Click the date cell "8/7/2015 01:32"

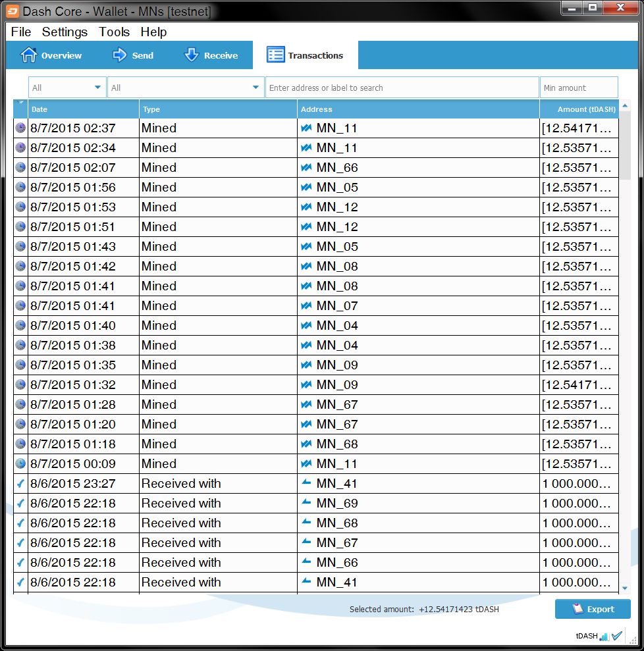point(73,385)
